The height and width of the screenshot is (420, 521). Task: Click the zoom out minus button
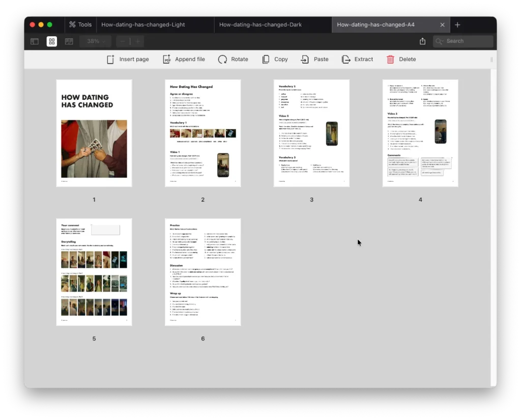pyautogui.click(x=123, y=41)
